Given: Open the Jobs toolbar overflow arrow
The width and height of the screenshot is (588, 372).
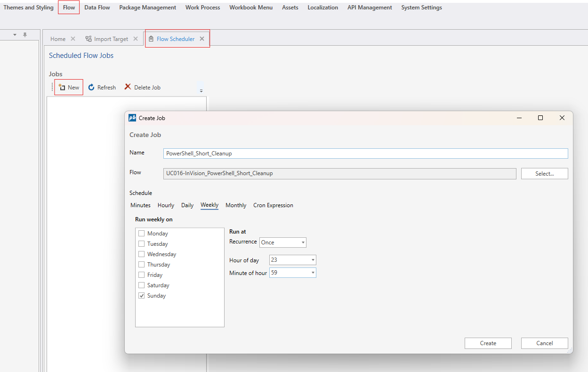Looking at the screenshot, I should (x=201, y=90).
